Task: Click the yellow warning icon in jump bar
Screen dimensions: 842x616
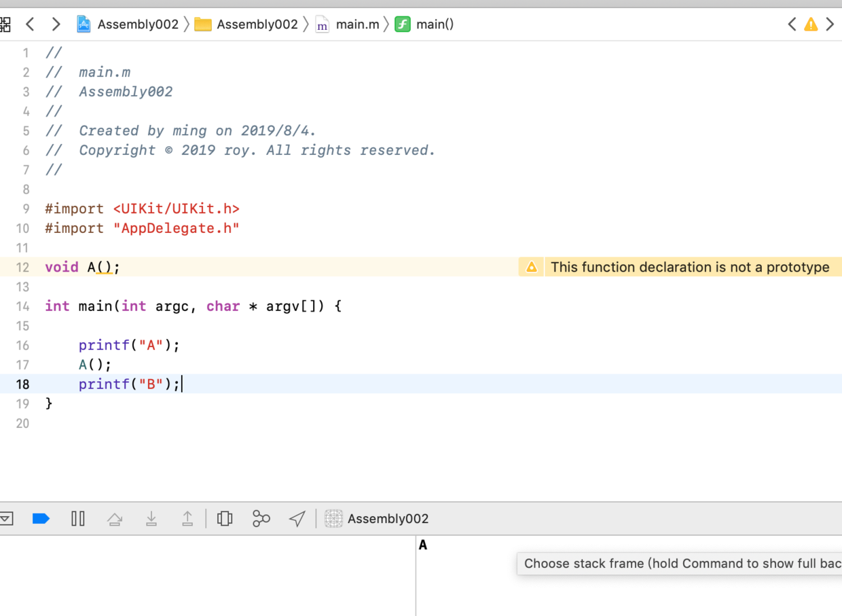Action: click(x=811, y=24)
